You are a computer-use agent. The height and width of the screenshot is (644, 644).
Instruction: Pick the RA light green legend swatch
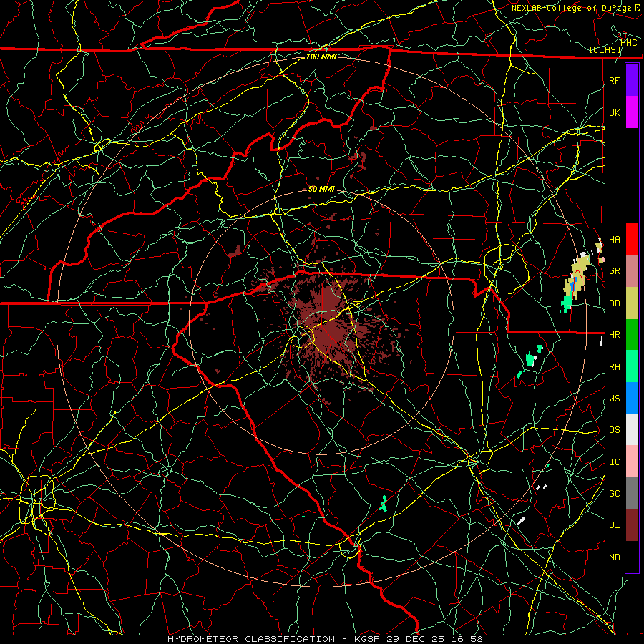pyautogui.click(x=632, y=366)
